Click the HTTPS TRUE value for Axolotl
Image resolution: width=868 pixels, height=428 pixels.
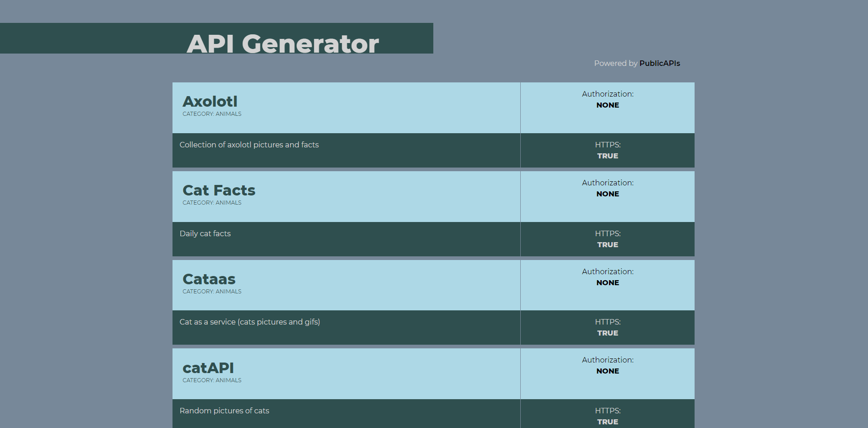(608, 156)
